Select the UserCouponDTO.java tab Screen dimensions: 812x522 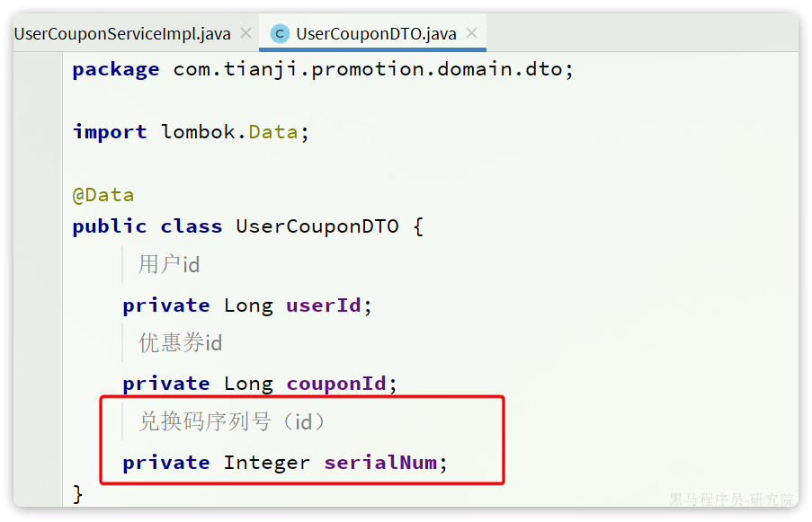tap(376, 34)
